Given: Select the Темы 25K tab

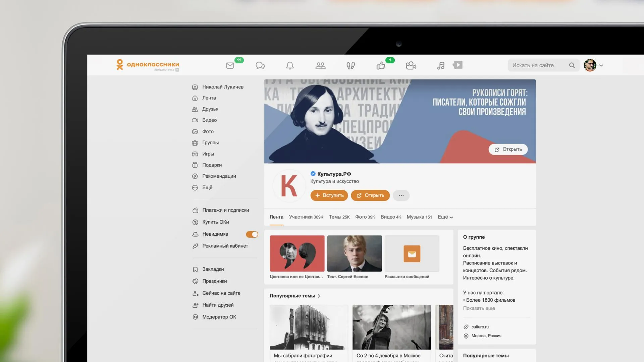Looking at the screenshot, I should (339, 217).
